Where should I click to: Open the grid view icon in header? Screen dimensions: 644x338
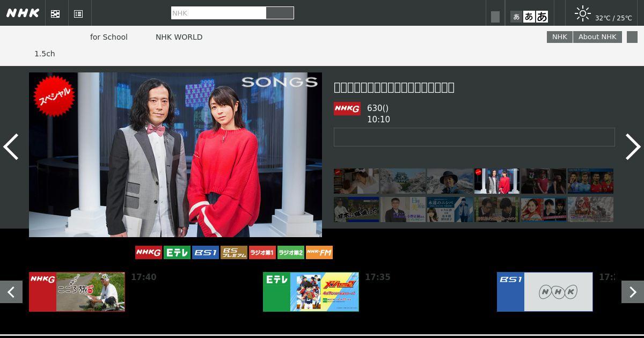coord(55,13)
